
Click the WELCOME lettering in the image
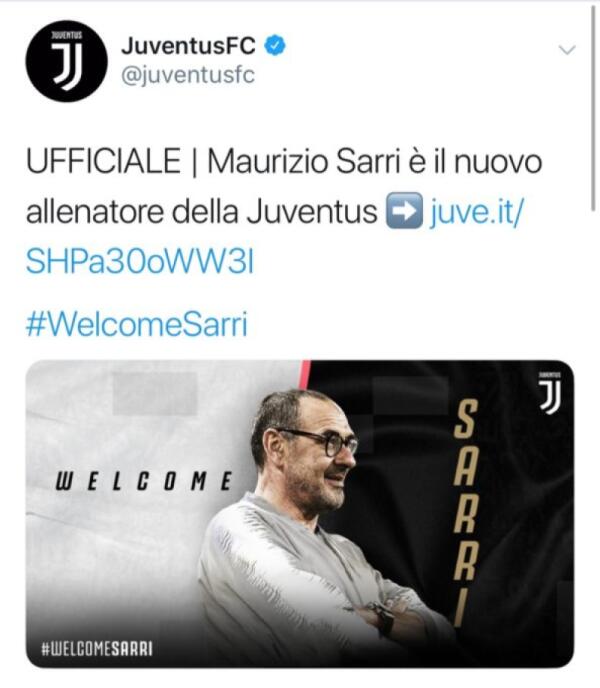[144, 481]
